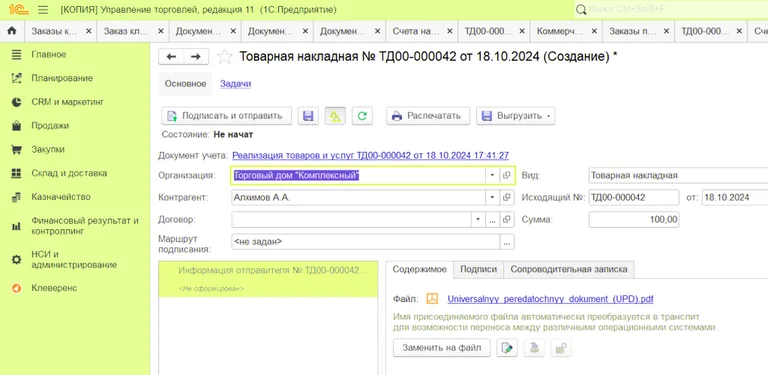Go to the home start page tab
Viewport: 768px width, 375px height.
tap(12, 31)
